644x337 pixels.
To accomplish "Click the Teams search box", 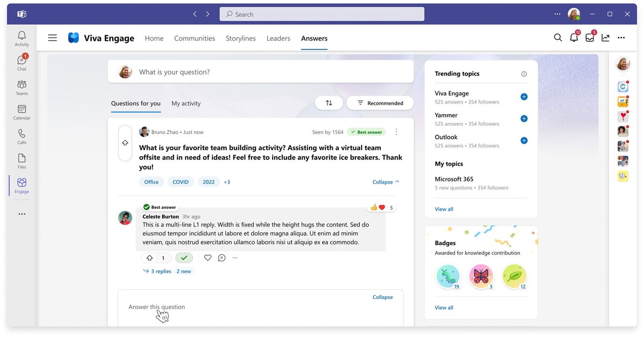I will click(x=322, y=14).
